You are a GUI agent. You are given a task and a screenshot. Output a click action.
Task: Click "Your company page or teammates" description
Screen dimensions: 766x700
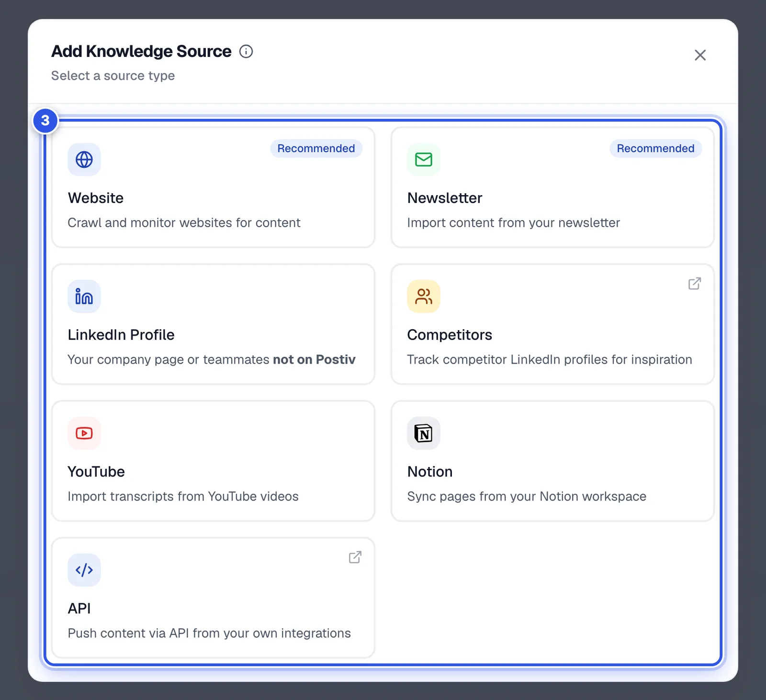(212, 360)
